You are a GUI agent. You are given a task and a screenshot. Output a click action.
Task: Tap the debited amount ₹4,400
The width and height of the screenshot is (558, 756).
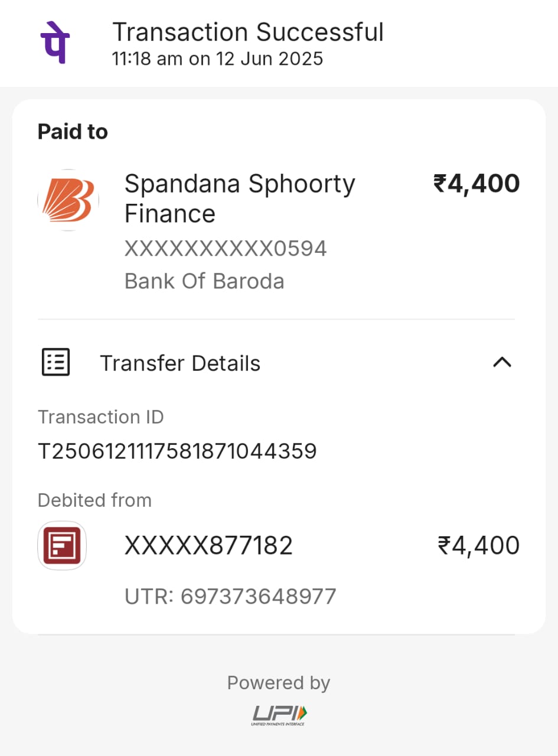click(478, 545)
